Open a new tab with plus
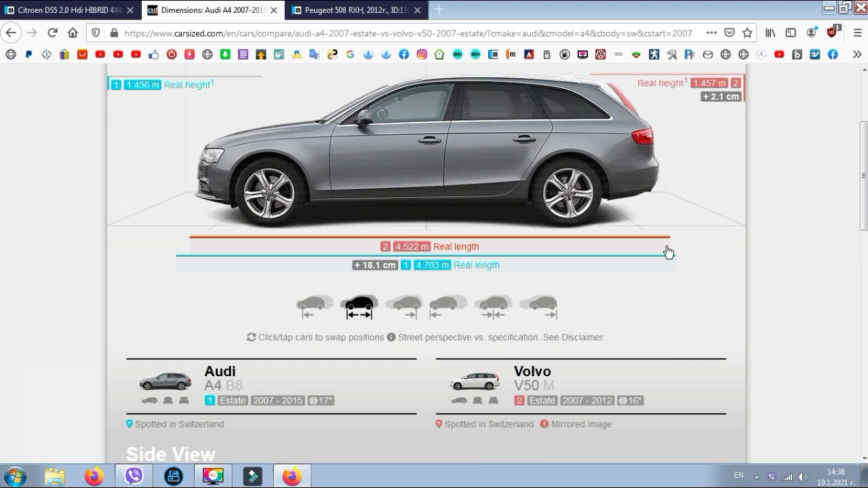 (x=439, y=9)
